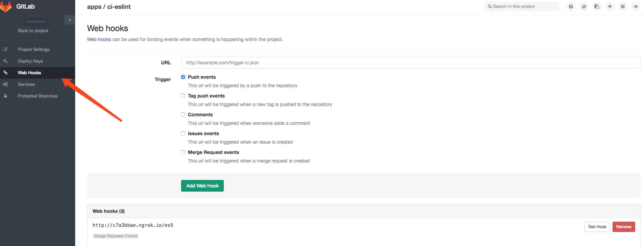Screen dimensions: 644x246
Task: Tick the Comments trigger checkbox
Action: click(x=183, y=115)
